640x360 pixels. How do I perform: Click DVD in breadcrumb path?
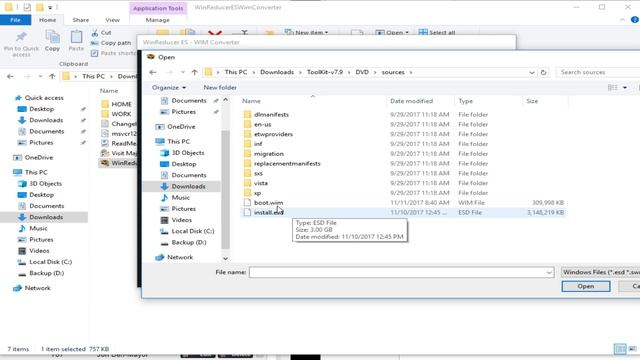pos(362,72)
